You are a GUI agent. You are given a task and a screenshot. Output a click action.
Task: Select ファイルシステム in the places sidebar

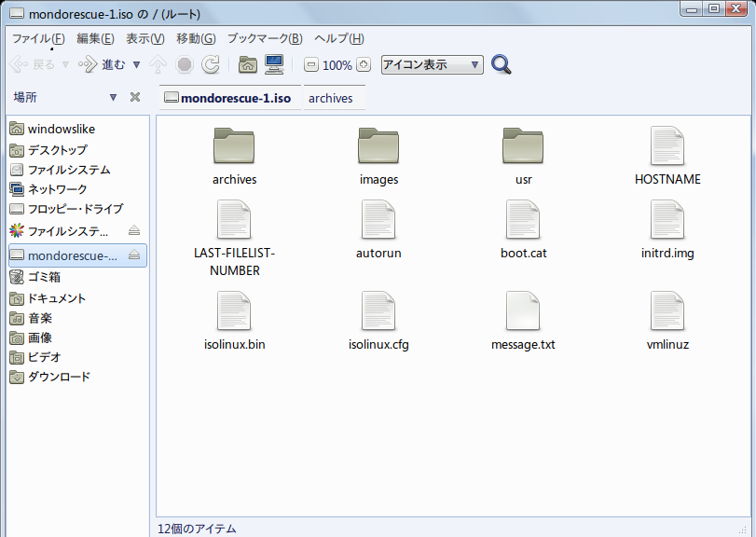point(77,170)
